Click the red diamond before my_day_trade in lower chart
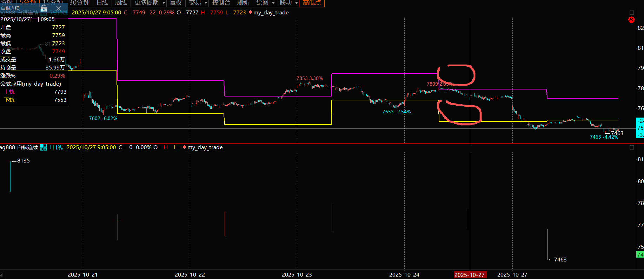The image size is (644, 279). [x=184, y=147]
